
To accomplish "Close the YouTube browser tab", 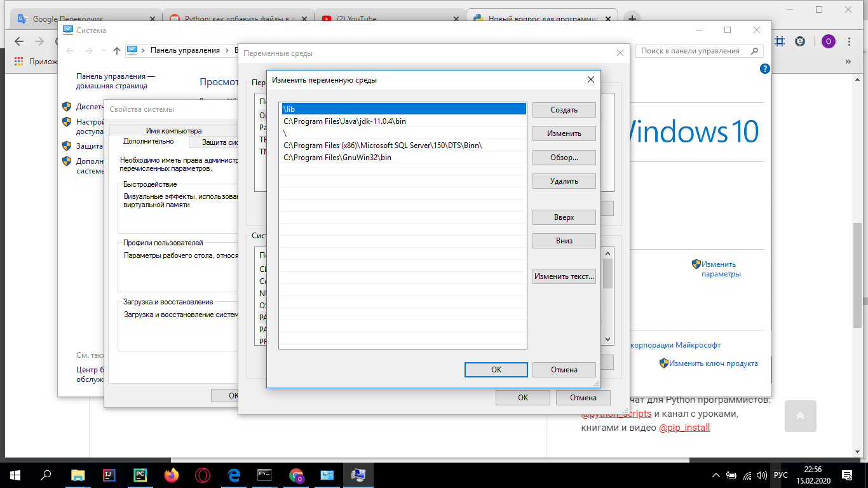I will [x=455, y=19].
